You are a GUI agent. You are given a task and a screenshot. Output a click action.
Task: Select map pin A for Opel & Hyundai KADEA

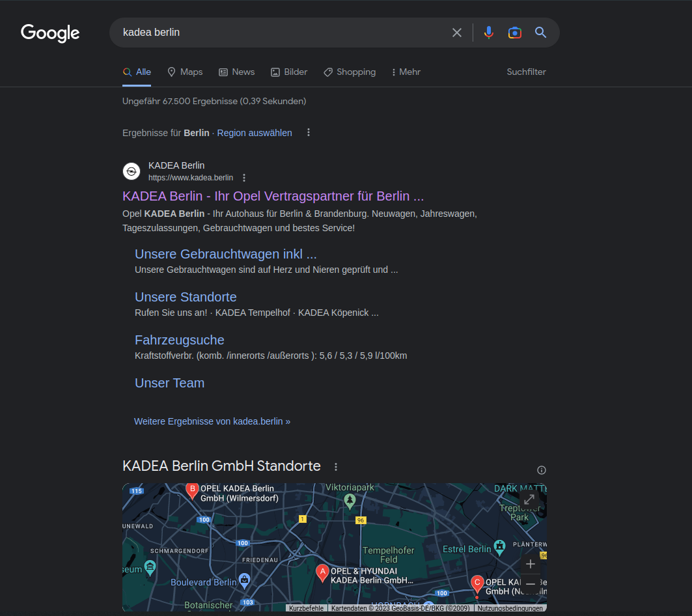click(323, 573)
